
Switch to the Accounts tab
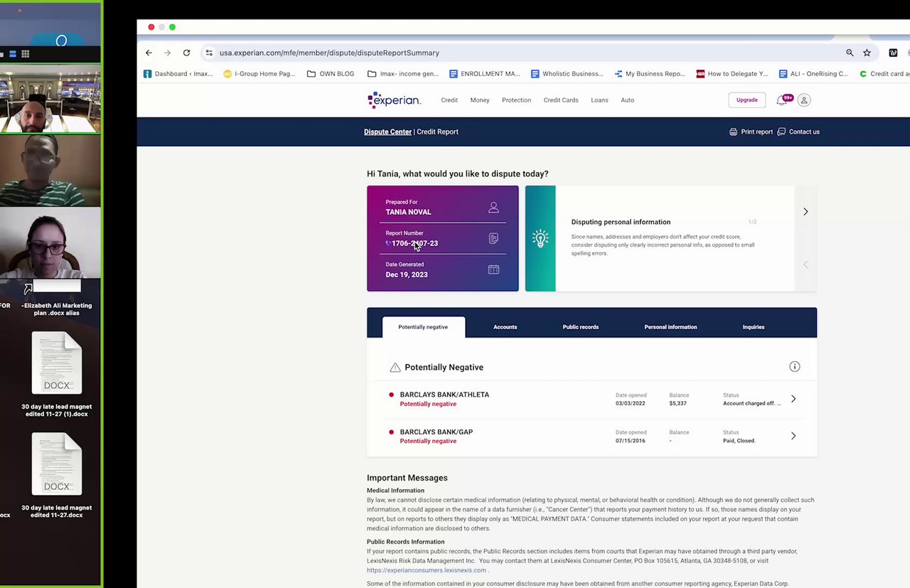click(x=505, y=327)
